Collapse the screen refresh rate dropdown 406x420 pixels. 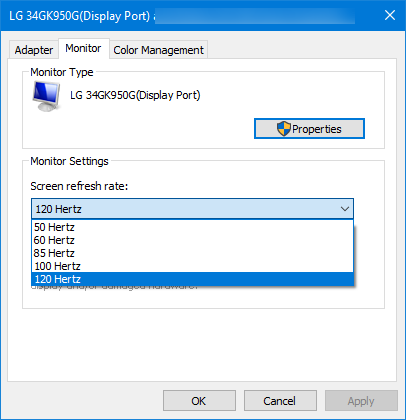point(192,209)
